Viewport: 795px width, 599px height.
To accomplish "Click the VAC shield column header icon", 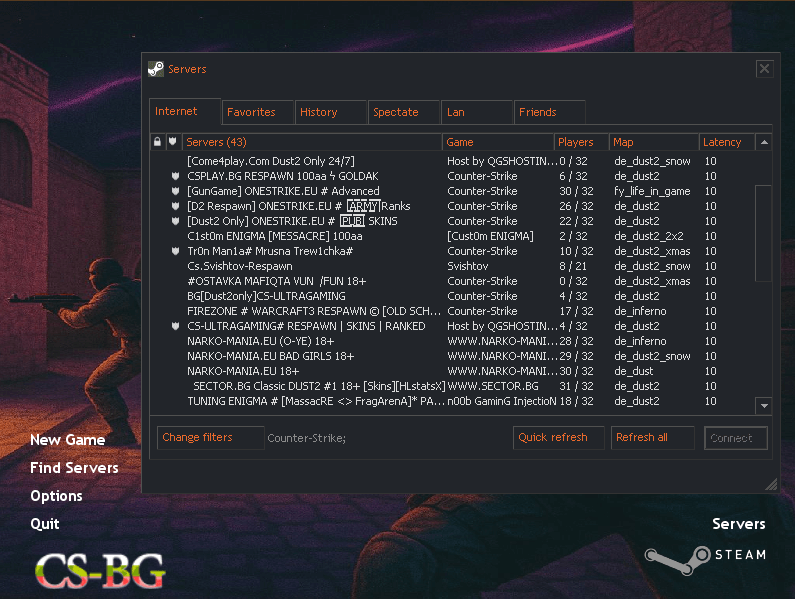I will coord(173,142).
